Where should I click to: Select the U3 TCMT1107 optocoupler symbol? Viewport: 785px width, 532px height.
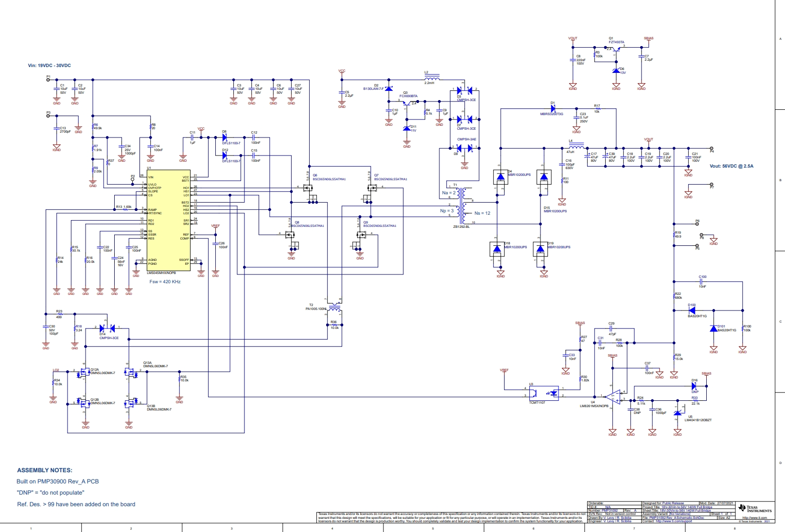click(x=544, y=392)
